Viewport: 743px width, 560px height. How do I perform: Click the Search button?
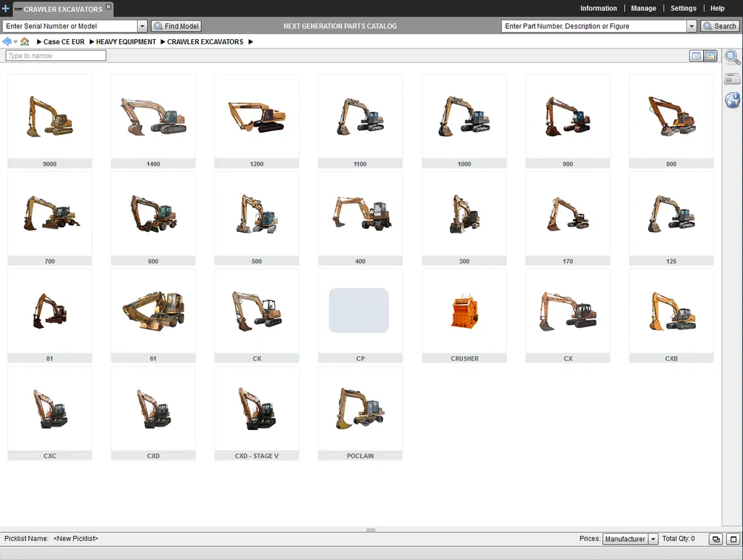coord(719,26)
